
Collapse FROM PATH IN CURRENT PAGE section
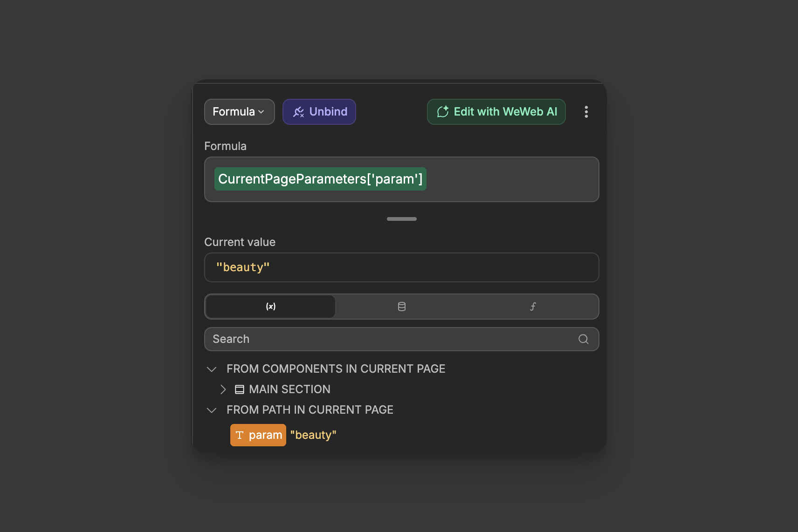click(x=212, y=410)
